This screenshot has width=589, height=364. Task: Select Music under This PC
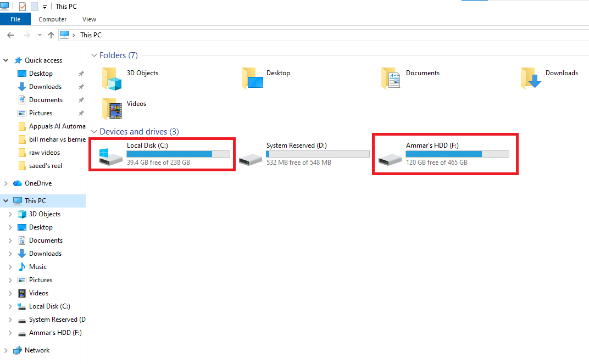point(37,267)
